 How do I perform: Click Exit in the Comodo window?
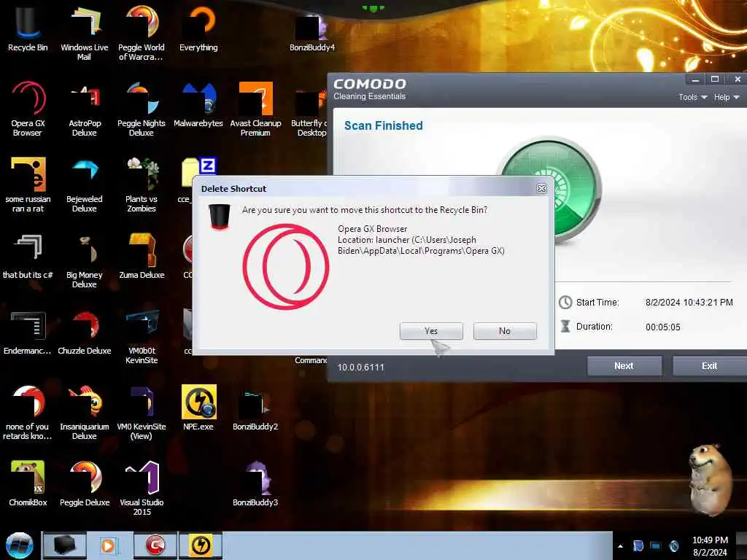(x=709, y=366)
